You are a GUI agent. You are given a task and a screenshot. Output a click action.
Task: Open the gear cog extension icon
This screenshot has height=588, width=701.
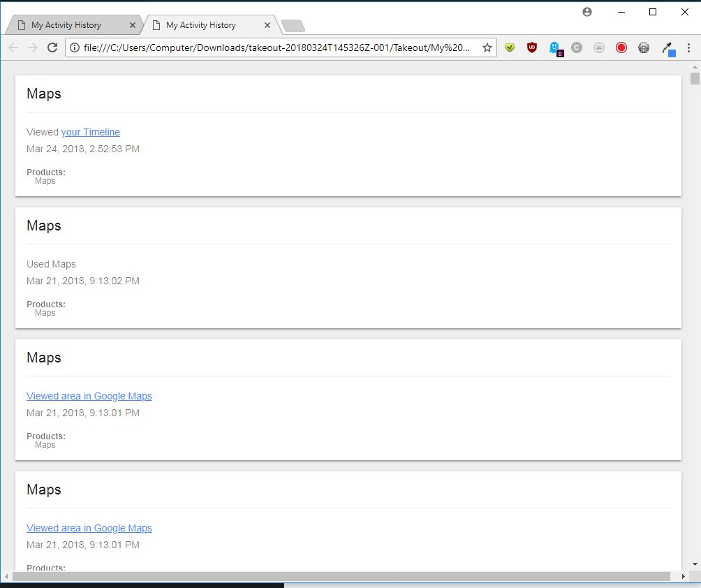point(644,47)
